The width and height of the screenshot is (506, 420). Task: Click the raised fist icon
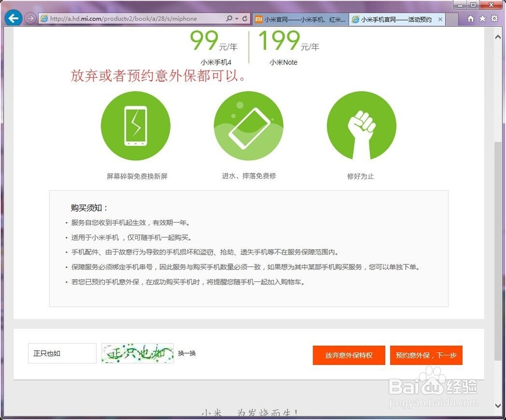[x=361, y=126]
